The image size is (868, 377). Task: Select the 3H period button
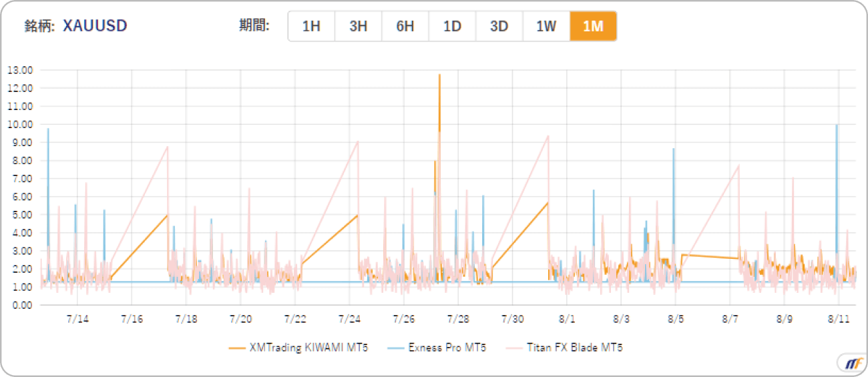click(358, 27)
